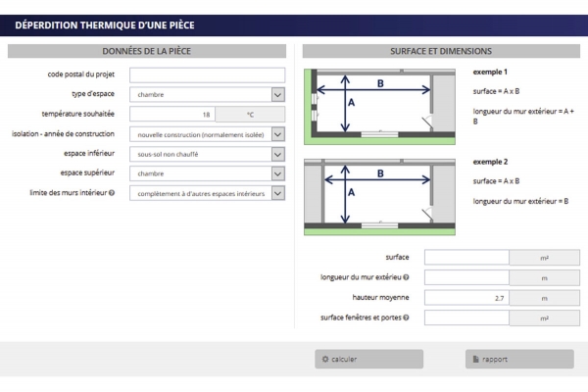Click the 'hauteur moyenne' field showing 2.7
This screenshot has height=392, width=588.
466,298
